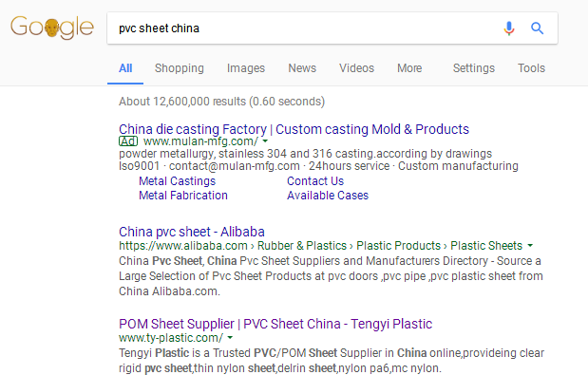Viewport: 588px width, 375px height.
Task: Open the search Tools options
Action: click(x=531, y=68)
